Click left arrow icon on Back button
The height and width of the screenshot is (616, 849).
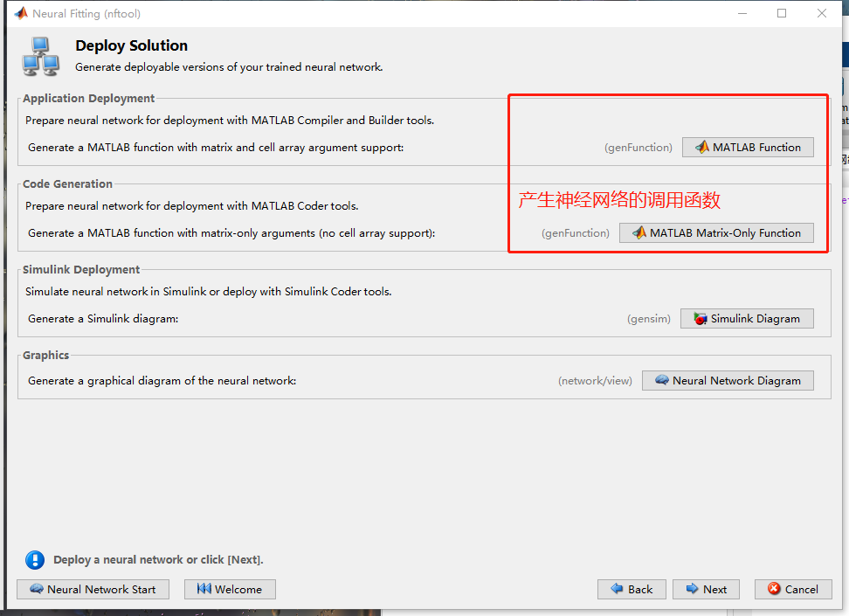[617, 588]
